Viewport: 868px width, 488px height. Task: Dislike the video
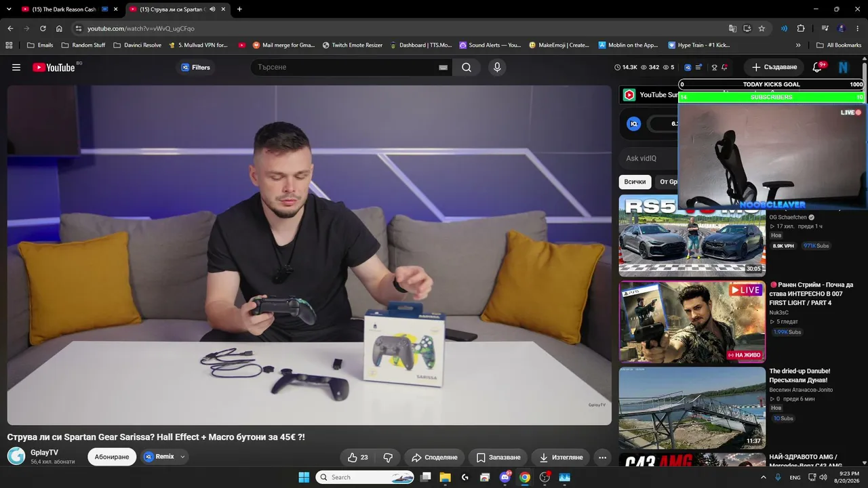click(x=388, y=457)
